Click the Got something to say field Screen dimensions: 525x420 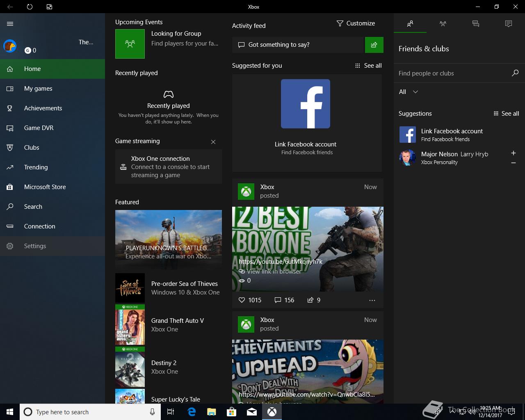click(x=298, y=45)
